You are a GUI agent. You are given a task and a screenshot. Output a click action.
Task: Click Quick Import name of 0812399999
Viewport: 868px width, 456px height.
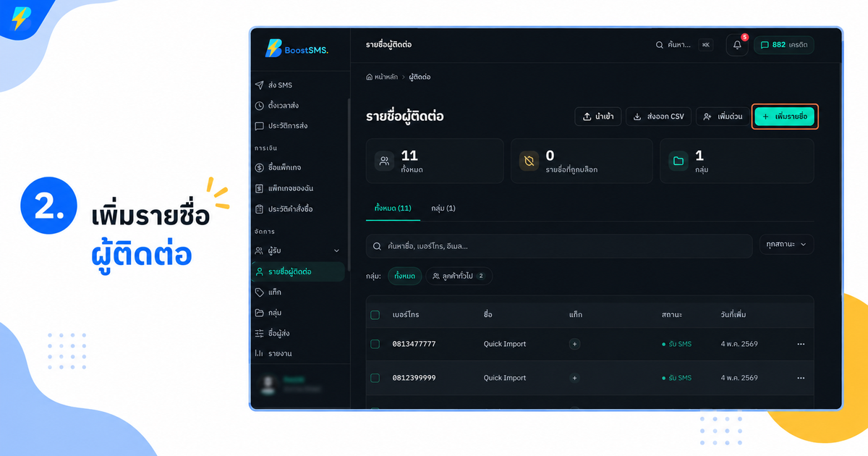coord(505,378)
